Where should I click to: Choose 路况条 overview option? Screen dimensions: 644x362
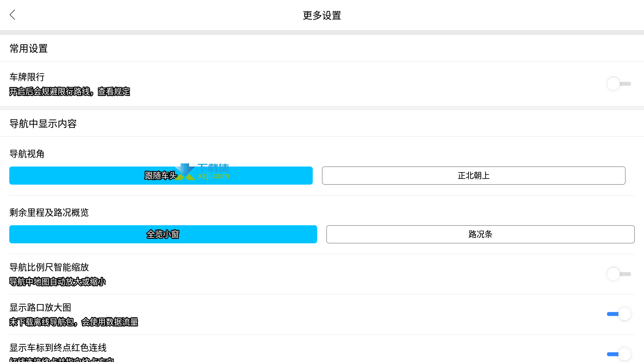[x=481, y=234]
